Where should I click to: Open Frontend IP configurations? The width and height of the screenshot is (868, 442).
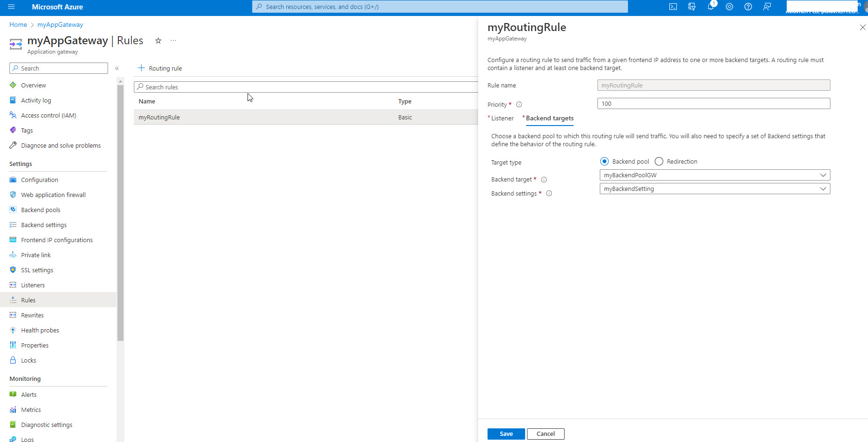pos(57,240)
